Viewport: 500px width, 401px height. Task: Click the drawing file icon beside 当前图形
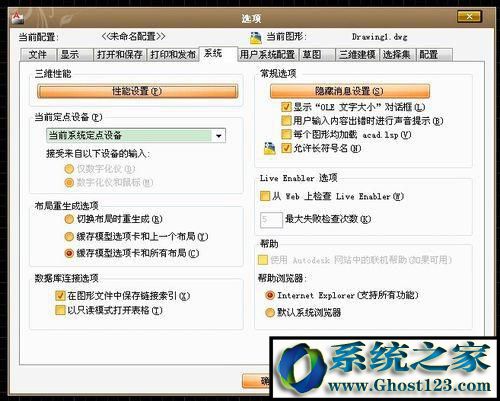click(x=256, y=38)
